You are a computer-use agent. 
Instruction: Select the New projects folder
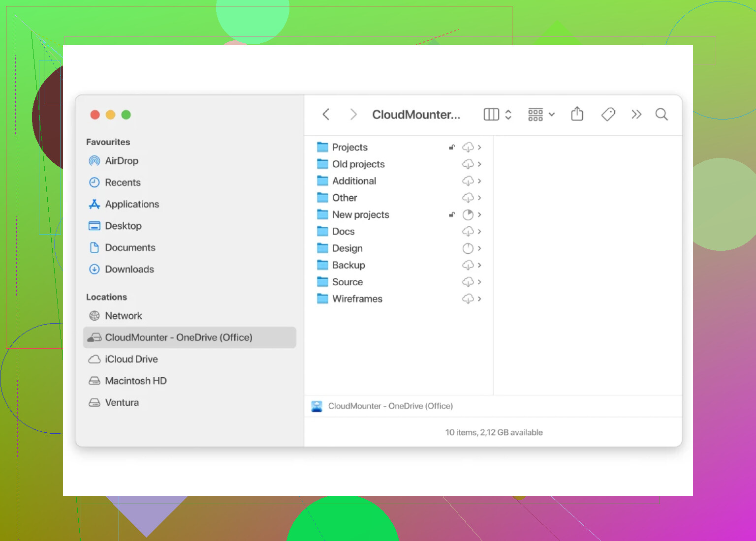coord(399,214)
